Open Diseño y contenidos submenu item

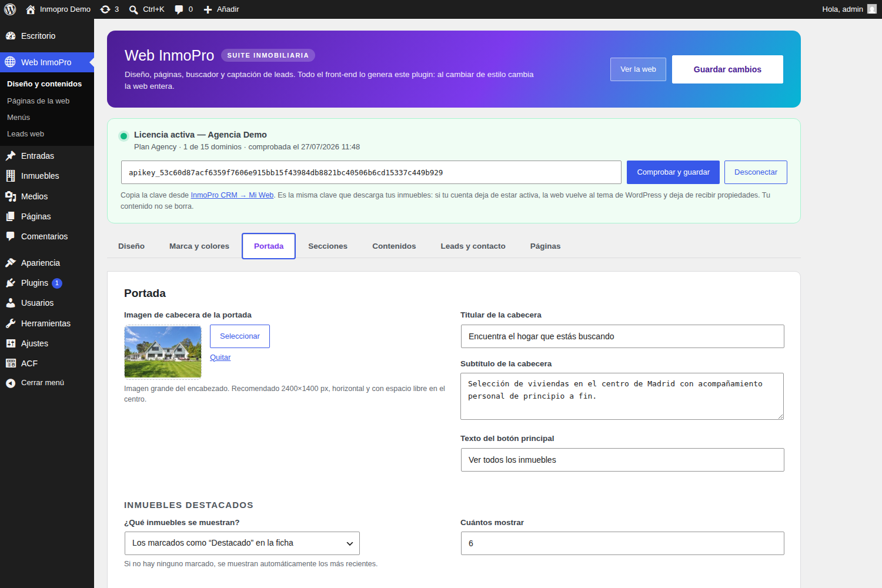click(45, 84)
